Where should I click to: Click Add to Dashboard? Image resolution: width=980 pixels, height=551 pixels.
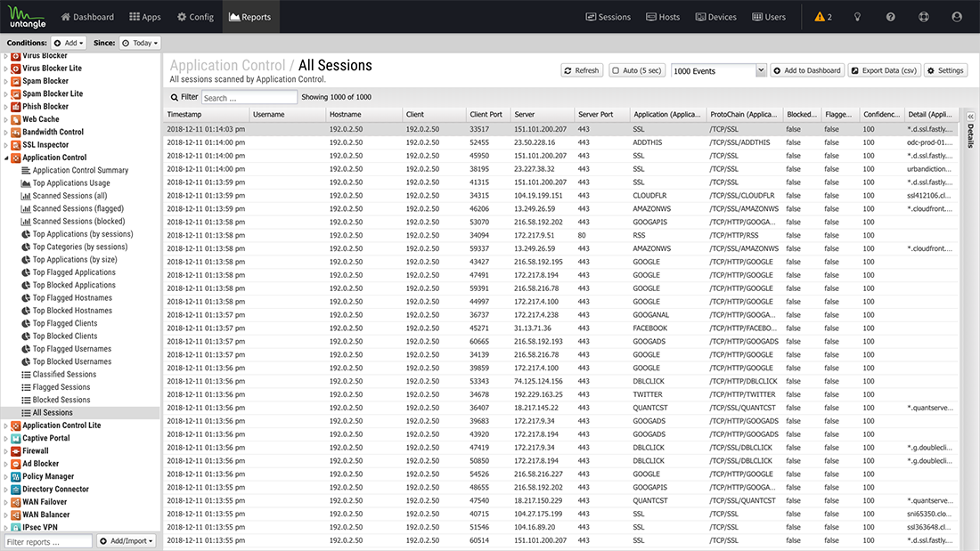[x=807, y=70]
